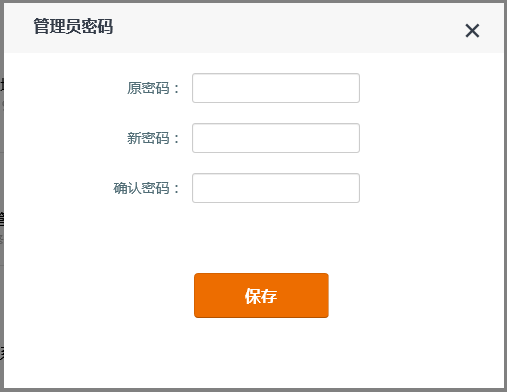Image resolution: width=507 pixels, height=392 pixels.
Task: Select the 确认密码 input box
Action: click(x=276, y=188)
